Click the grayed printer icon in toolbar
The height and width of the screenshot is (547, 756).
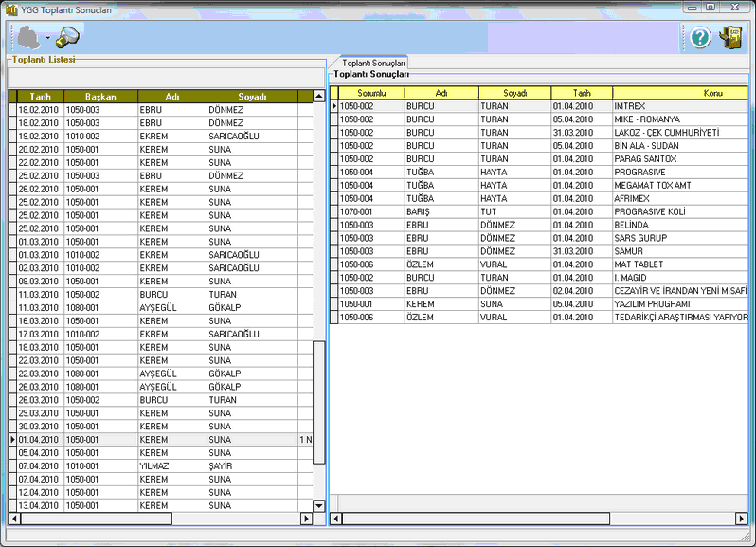click(x=29, y=38)
